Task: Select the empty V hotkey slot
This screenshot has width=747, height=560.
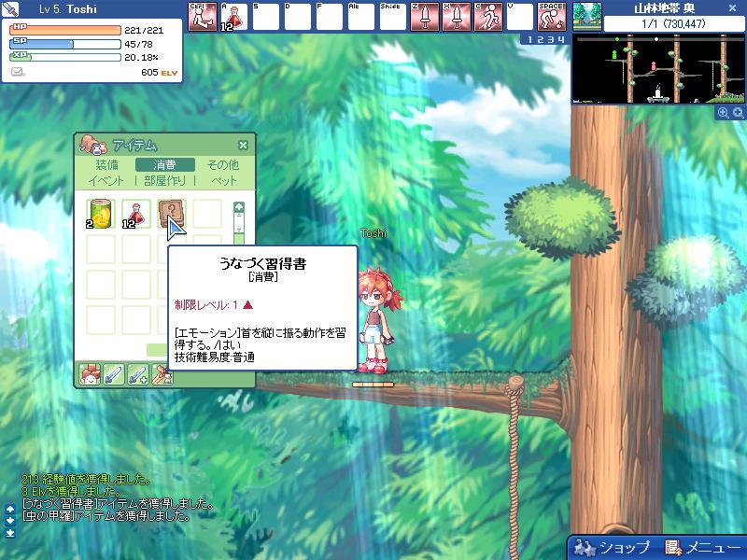Action: click(520, 17)
